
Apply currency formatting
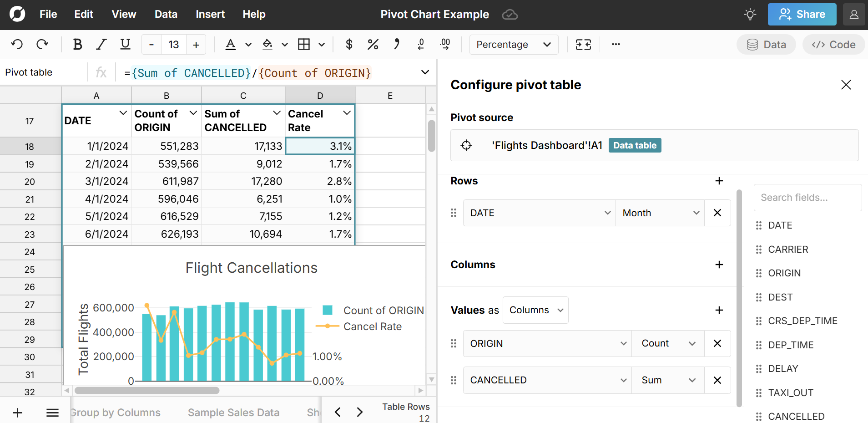coord(348,44)
